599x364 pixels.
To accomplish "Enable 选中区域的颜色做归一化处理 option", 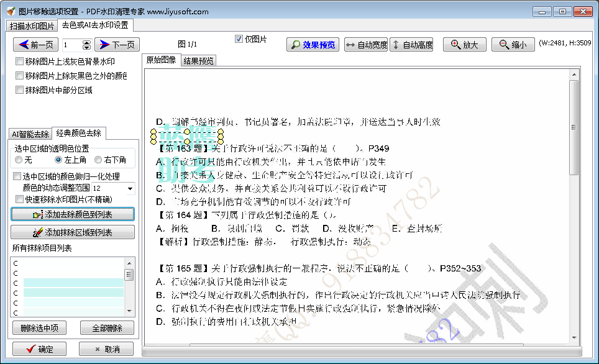I will click(x=16, y=175).
